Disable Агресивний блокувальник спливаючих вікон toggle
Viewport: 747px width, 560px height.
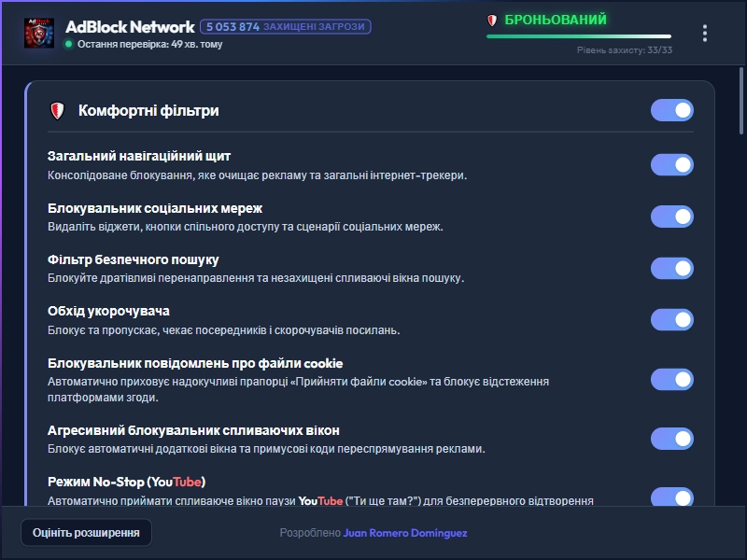click(671, 439)
